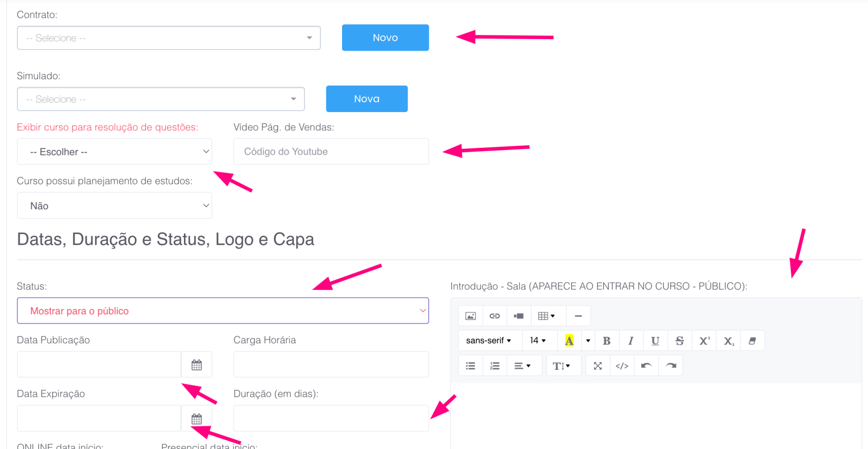Image resolution: width=868 pixels, height=449 pixels.
Task: Open calendar picker for Data Publicação
Action: [196, 365]
